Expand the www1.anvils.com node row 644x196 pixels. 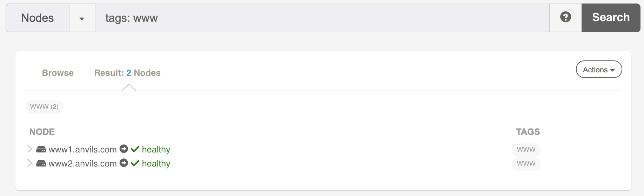pyautogui.click(x=30, y=149)
